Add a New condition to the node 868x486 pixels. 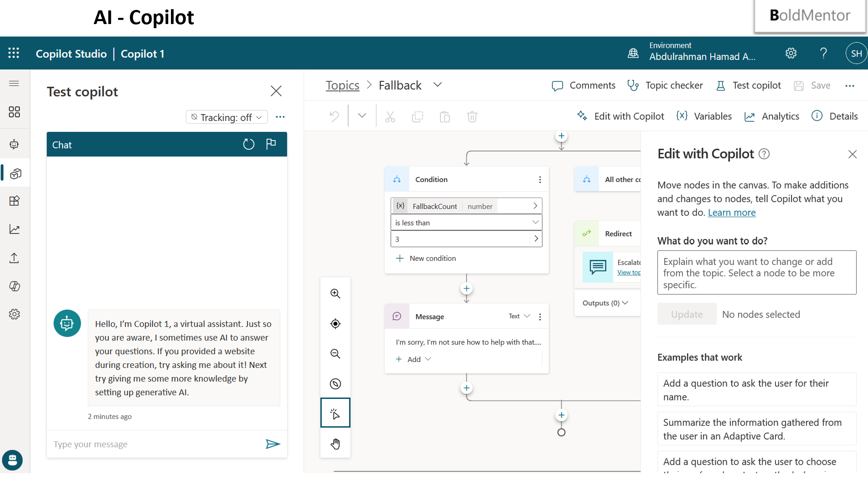tap(426, 258)
